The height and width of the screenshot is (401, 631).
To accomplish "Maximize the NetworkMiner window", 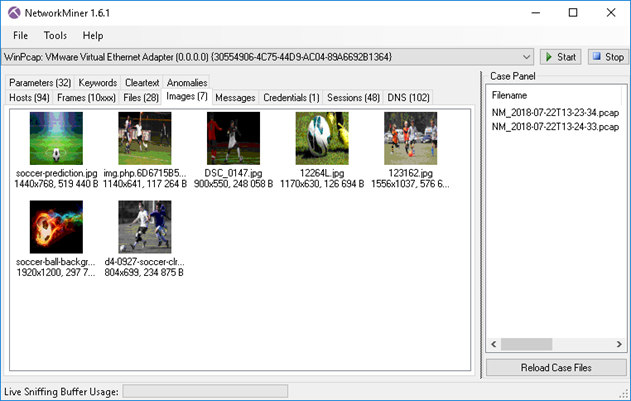I will click(573, 13).
